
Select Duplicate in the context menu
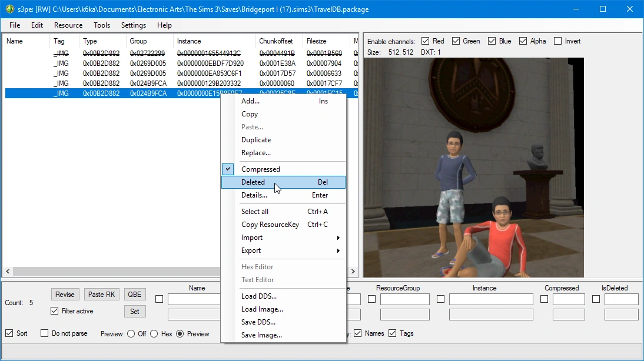[x=283, y=140]
